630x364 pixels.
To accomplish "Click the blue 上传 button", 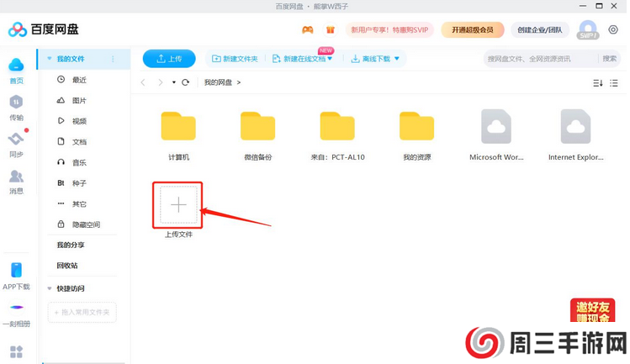I will coord(169,59).
